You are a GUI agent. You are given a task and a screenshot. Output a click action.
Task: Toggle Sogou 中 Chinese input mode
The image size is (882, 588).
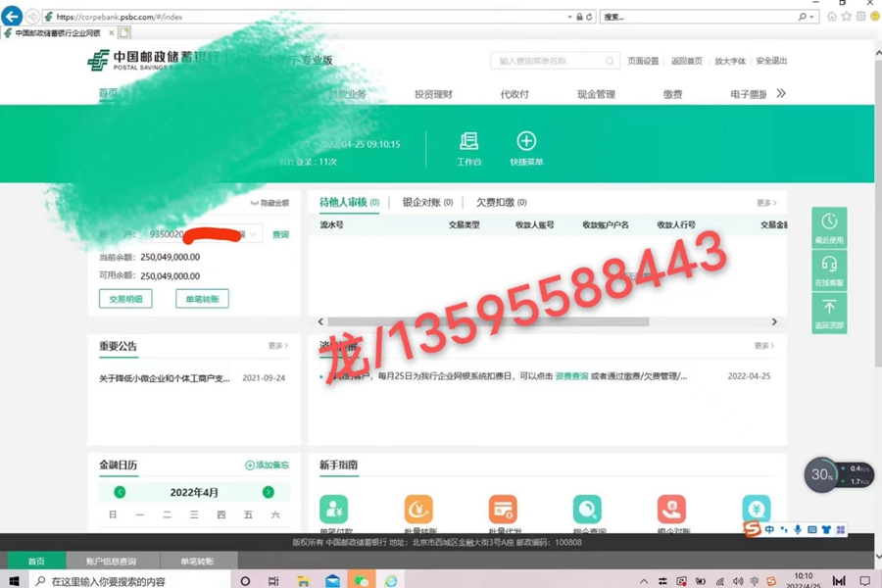click(x=769, y=529)
